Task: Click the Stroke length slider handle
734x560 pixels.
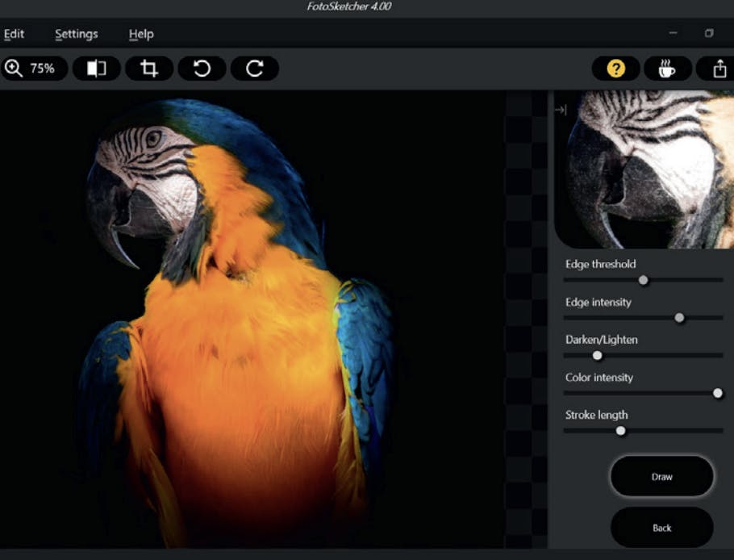Action: pyautogui.click(x=620, y=431)
